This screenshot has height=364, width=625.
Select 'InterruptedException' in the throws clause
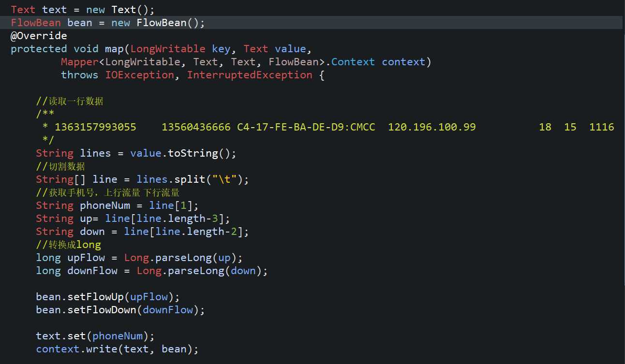(250, 75)
